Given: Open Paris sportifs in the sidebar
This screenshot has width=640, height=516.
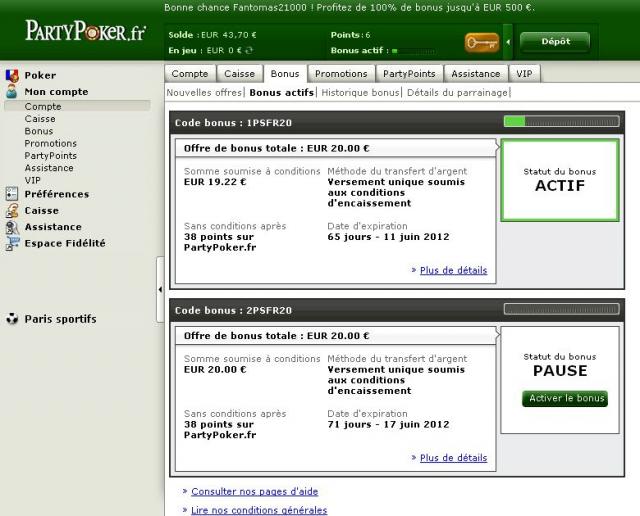Looking at the screenshot, I should click(x=60, y=319).
